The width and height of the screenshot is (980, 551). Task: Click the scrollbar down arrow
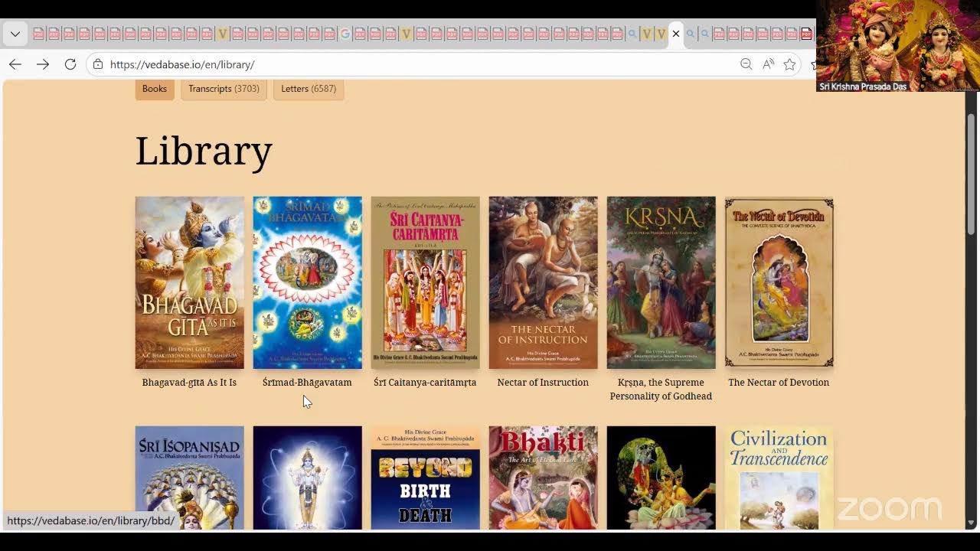pyautogui.click(x=972, y=523)
